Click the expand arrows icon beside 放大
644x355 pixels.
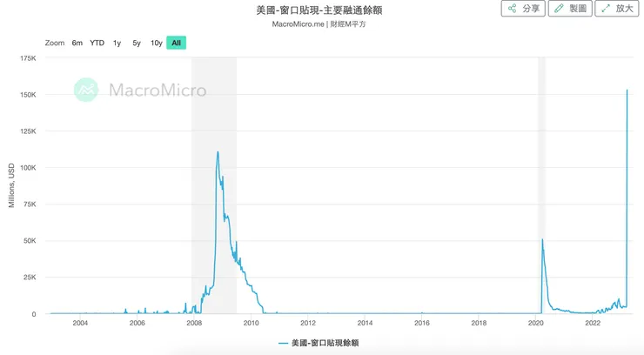click(606, 9)
